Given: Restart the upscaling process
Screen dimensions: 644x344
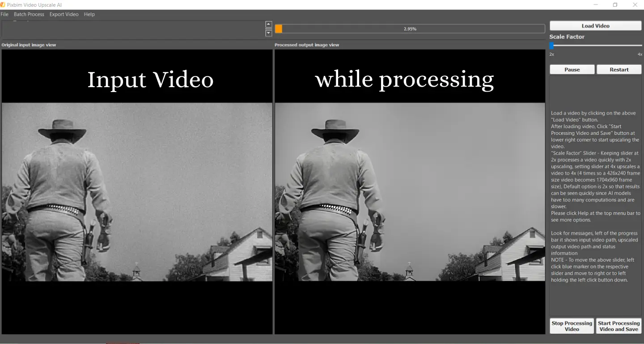Looking at the screenshot, I should click(x=619, y=69).
